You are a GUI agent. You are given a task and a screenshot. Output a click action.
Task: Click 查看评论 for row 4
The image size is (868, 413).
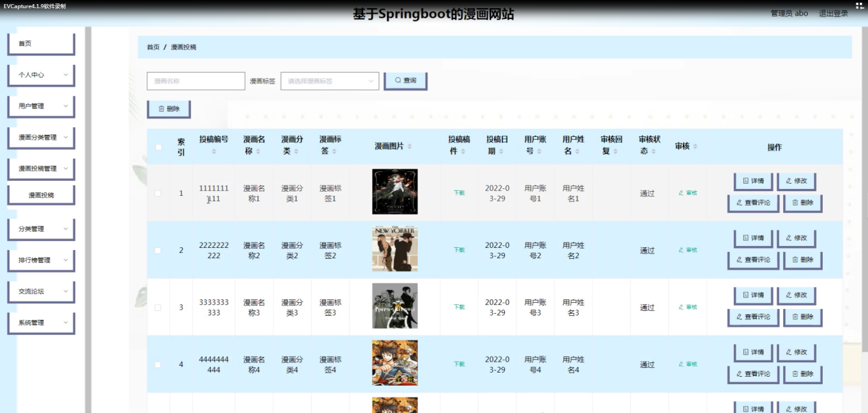[x=753, y=375]
